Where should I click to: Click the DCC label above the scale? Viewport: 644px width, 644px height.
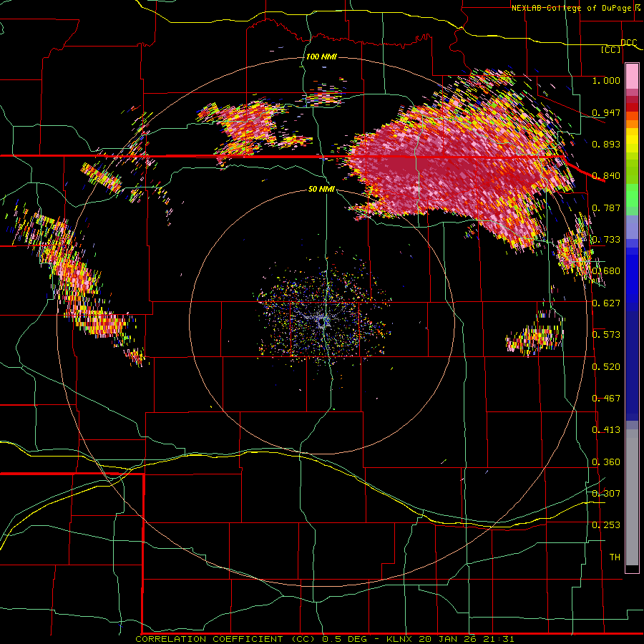click(x=628, y=43)
